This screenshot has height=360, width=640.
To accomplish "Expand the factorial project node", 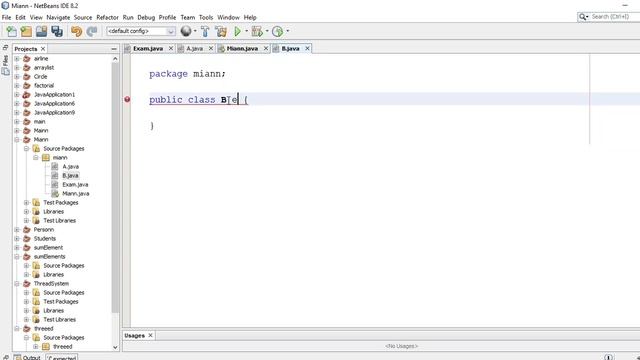I will 17,85.
